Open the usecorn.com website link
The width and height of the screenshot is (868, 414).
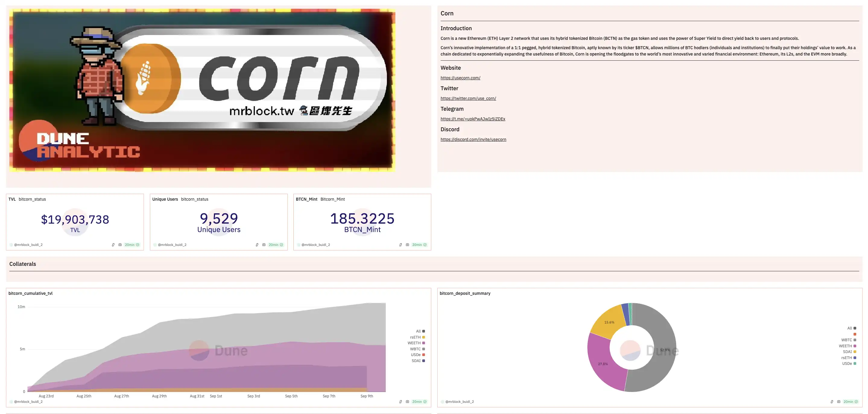click(460, 78)
